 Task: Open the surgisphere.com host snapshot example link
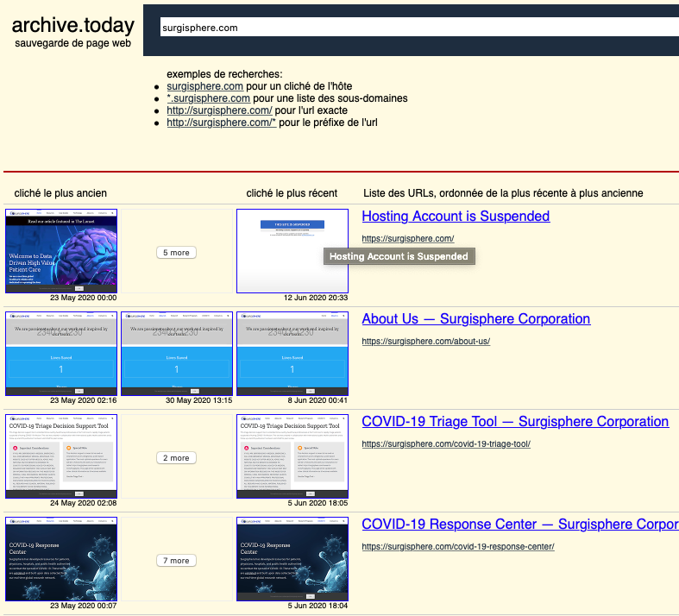click(x=204, y=86)
